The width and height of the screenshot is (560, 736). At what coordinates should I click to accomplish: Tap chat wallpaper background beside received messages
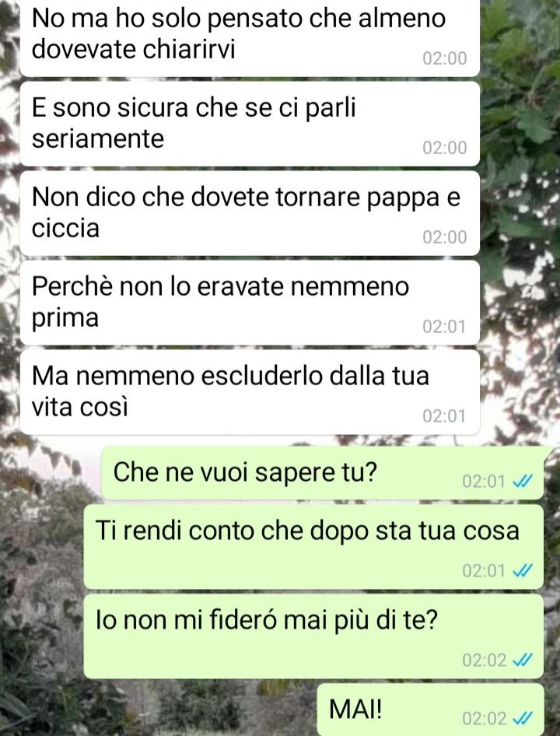coord(520,211)
